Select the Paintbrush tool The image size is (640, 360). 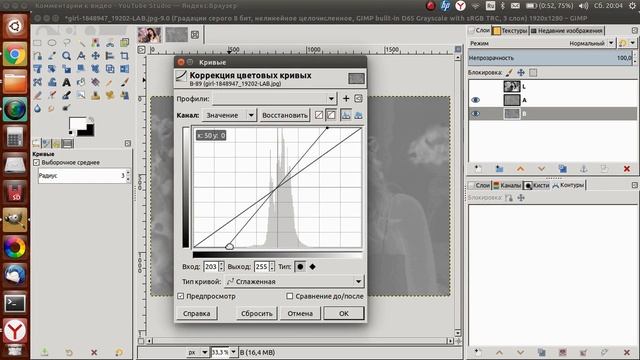pyautogui.click(x=124, y=82)
